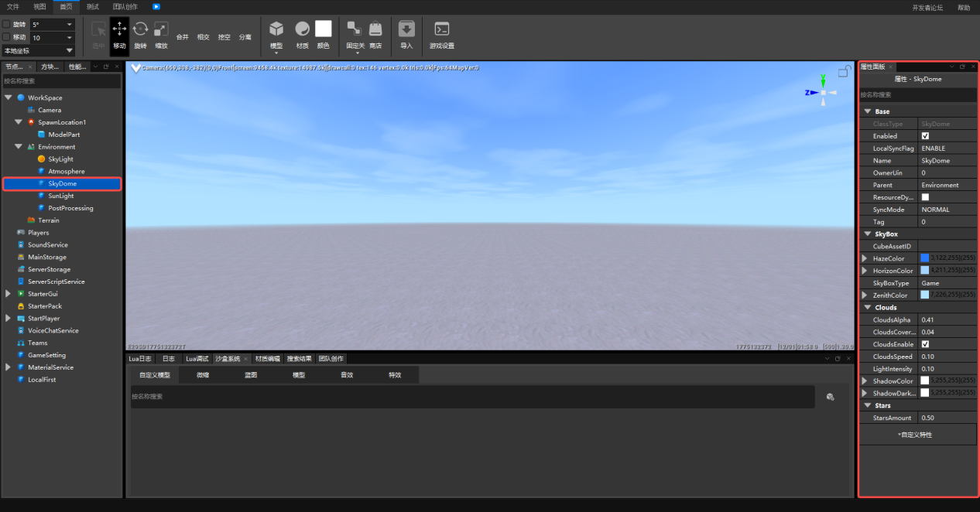980x512 pixels.
Task: Click the HazeColor blue color swatch
Action: 924,258
